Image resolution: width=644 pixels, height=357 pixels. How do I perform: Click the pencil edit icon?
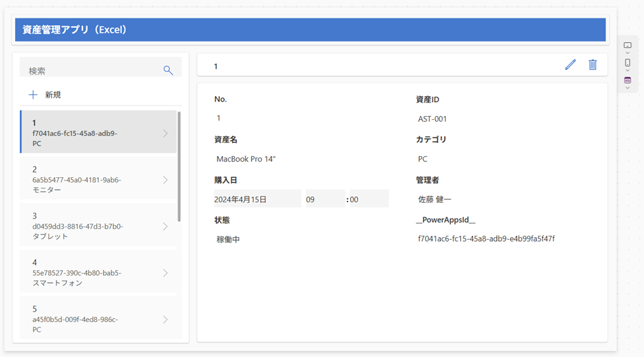(570, 65)
